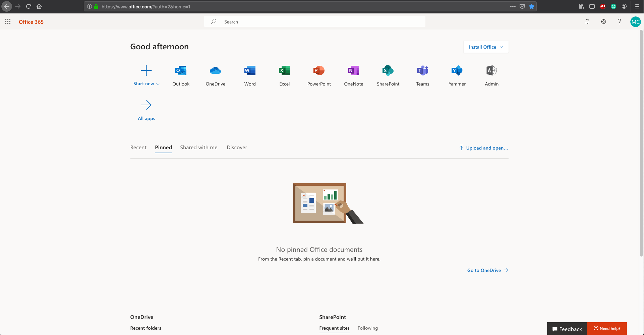The height and width of the screenshot is (335, 644).
Task: Click the bookmark star icon
Action: (x=532, y=6)
